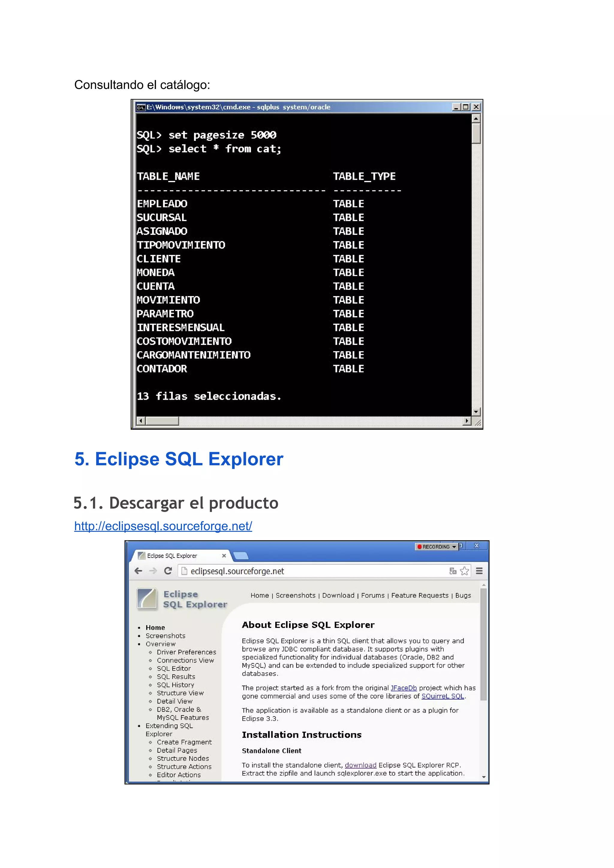
Task: Click the cmd horizontal scrollbar thumb
Action: coord(162,421)
